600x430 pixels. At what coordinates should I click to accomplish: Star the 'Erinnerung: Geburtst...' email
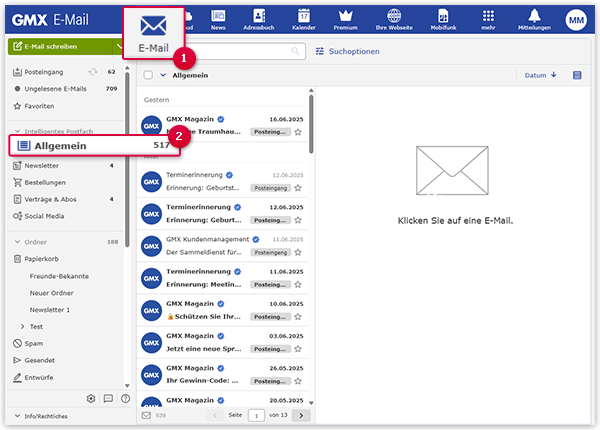click(298, 188)
